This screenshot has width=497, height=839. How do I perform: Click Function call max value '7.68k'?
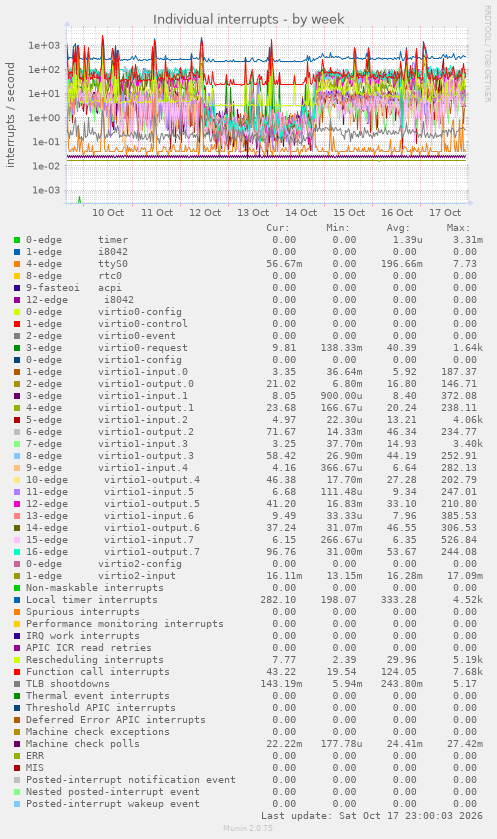tap(468, 672)
